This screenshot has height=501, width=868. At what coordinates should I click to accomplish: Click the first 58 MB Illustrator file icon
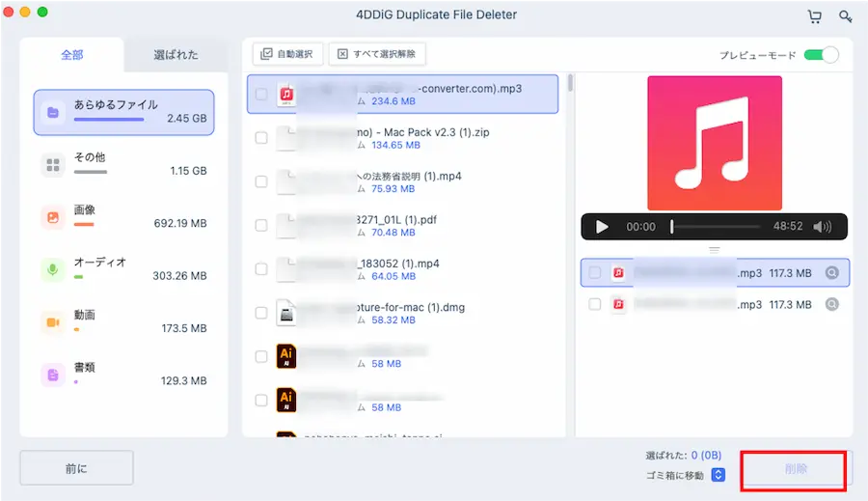point(286,356)
